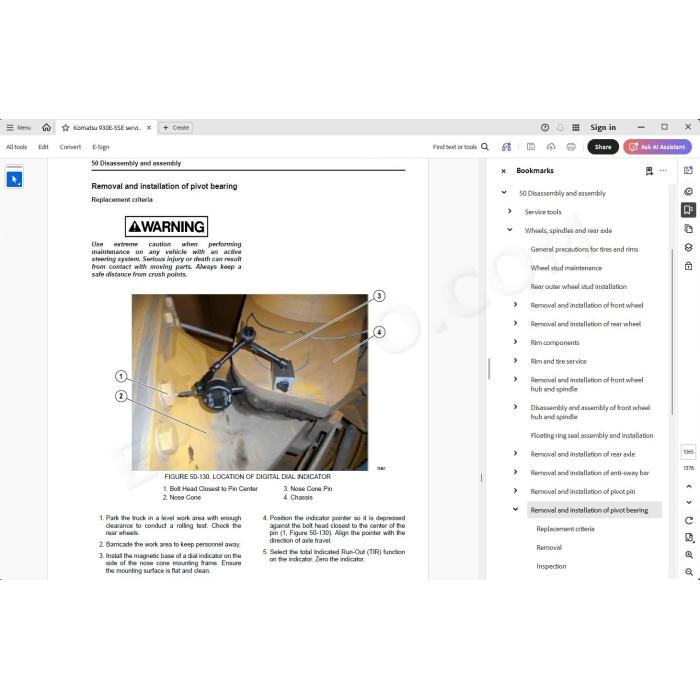
Task: Click the Create new tab button
Action: (176, 128)
